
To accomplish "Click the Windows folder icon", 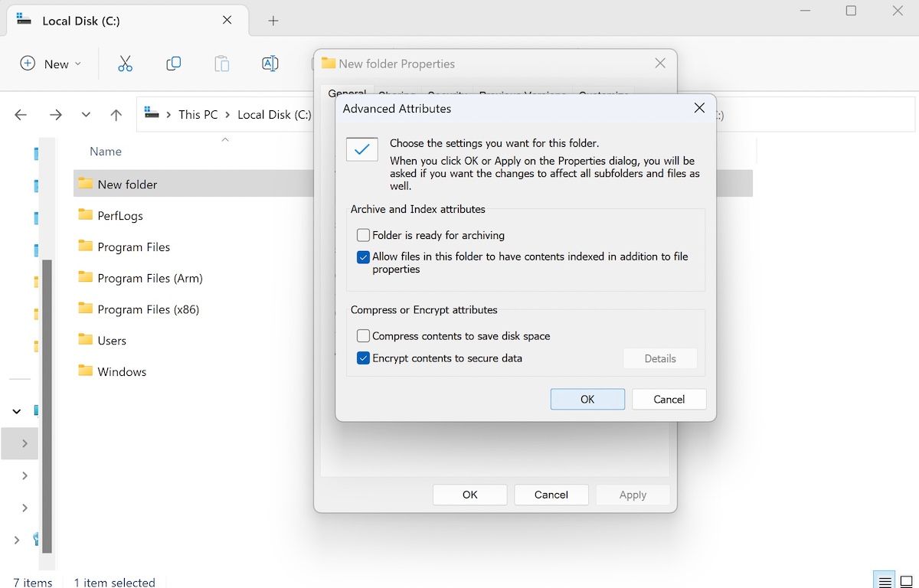I will click(85, 371).
